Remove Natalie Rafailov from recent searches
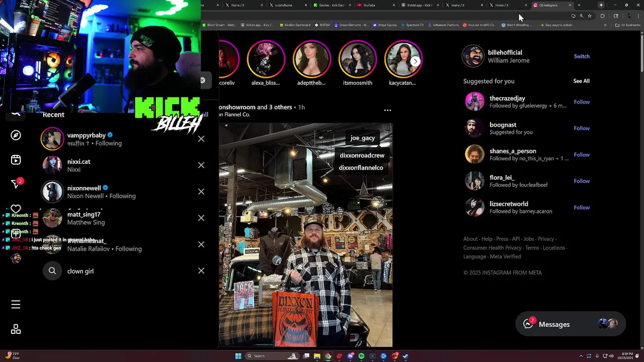644x362 pixels. pos(201,244)
